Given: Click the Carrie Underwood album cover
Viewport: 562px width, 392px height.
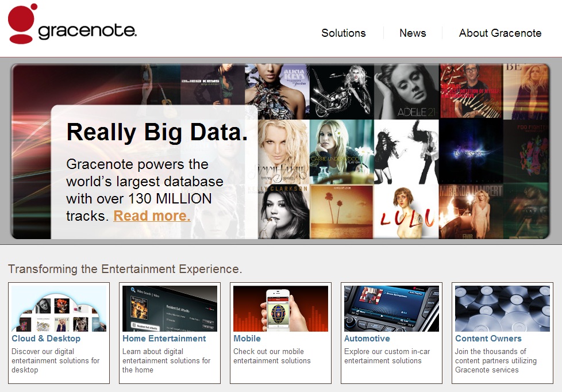Looking at the screenshot, I should pyautogui.click(x=341, y=151).
